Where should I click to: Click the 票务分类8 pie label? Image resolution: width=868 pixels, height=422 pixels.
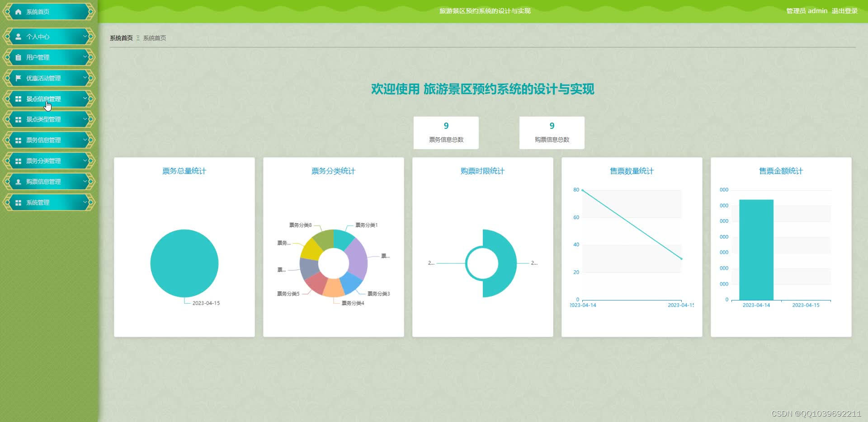coord(300,225)
